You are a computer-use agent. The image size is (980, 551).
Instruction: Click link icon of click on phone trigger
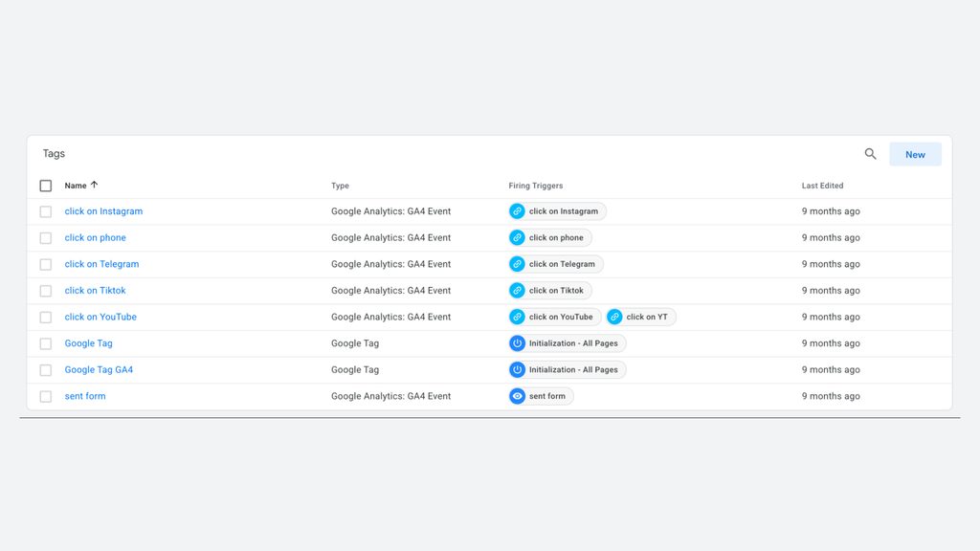[517, 237]
